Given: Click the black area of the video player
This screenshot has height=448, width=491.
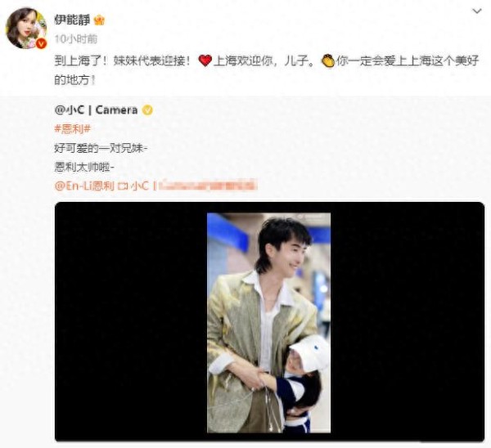Looking at the screenshot, I should [x=131, y=321].
